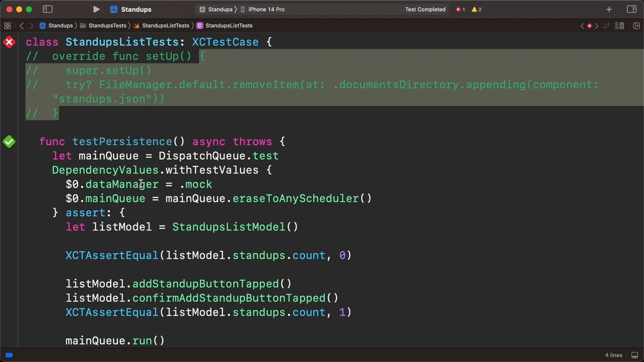Open editor options minimap menu
Viewport: 644px width, 362px height.
[x=620, y=25]
